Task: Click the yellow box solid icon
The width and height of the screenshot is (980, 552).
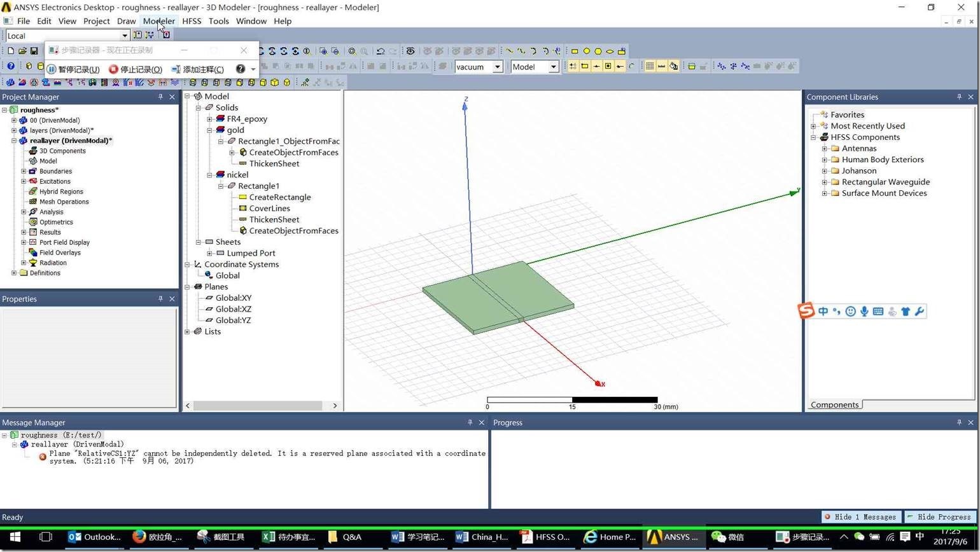Action: click(x=29, y=66)
